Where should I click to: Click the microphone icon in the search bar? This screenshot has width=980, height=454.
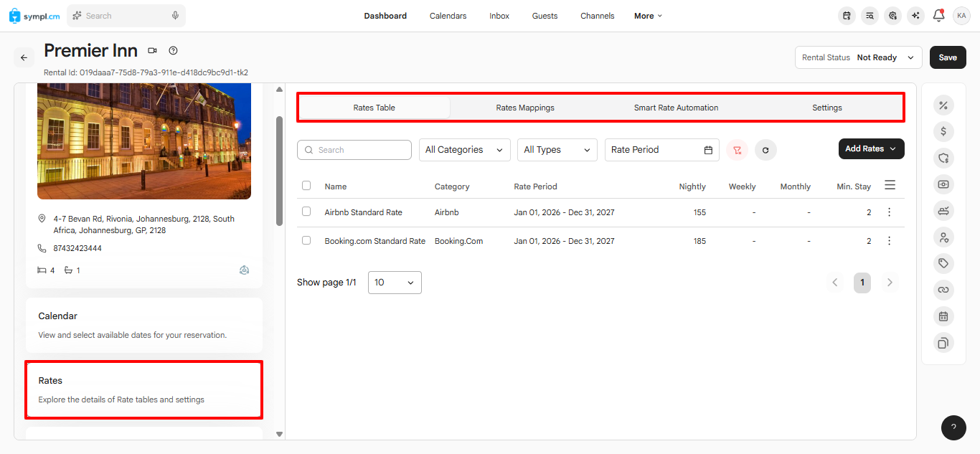(x=175, y=16)
